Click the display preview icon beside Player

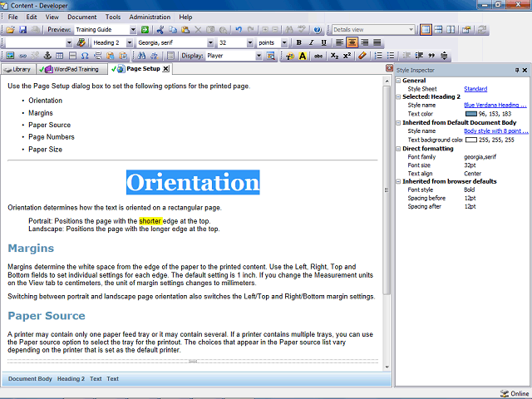click(x=271, y=56)
